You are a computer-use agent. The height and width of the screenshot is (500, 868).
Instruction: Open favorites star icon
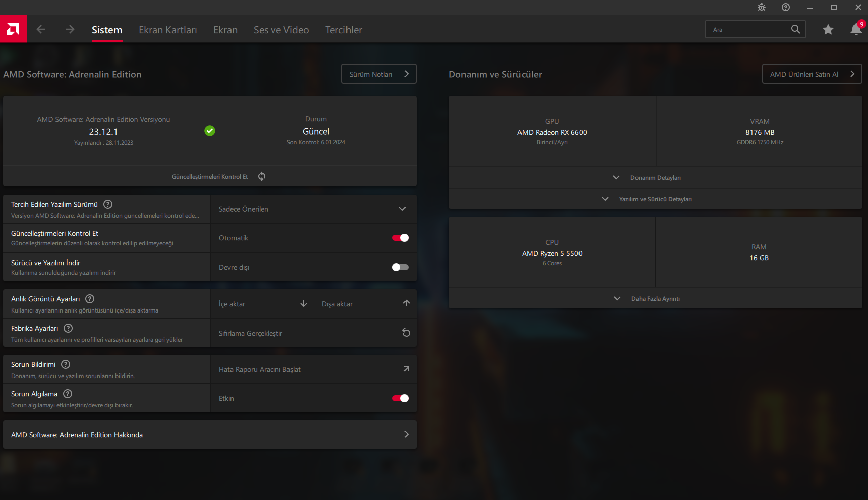pos(828,30)
